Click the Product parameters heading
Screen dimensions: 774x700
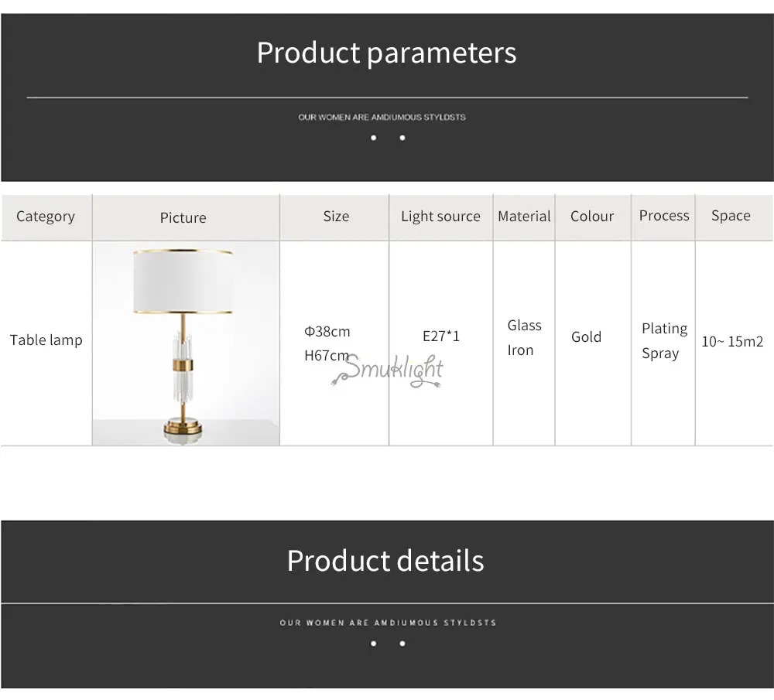[x=386, y=53]
